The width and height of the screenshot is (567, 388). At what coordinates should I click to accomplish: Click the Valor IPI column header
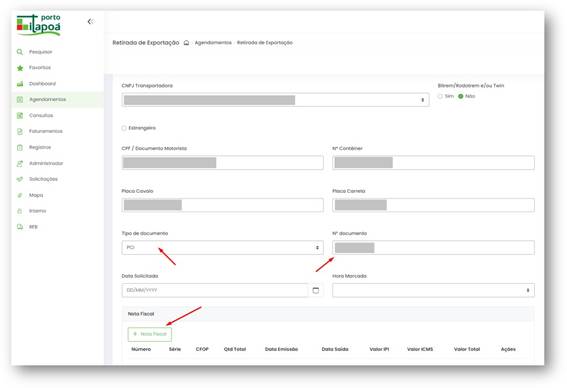[379, 349]
